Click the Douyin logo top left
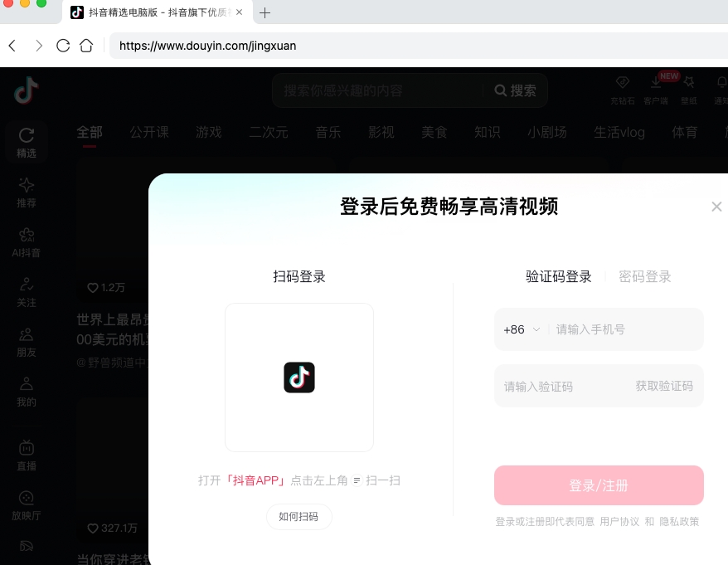Image resolution: width=728 pixels, height=565 pixels. click(x=25, y=91)
